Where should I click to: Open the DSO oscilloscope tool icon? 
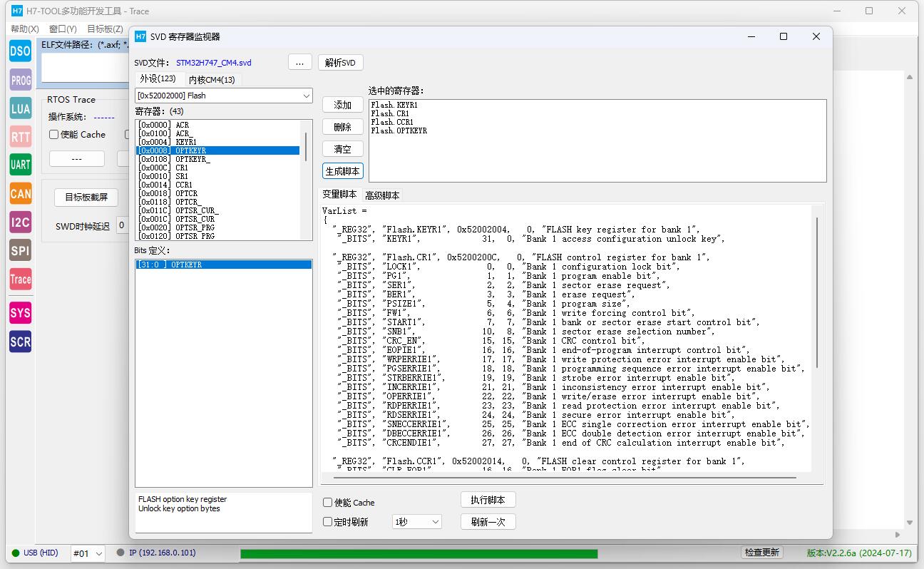pyautogui.click(x=20, y=51)
